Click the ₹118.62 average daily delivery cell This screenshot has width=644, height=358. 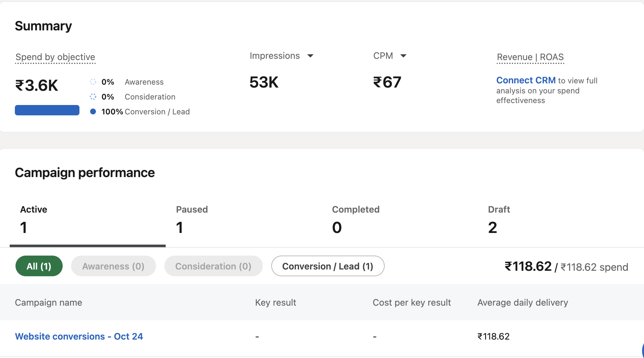tap(493, 336)
